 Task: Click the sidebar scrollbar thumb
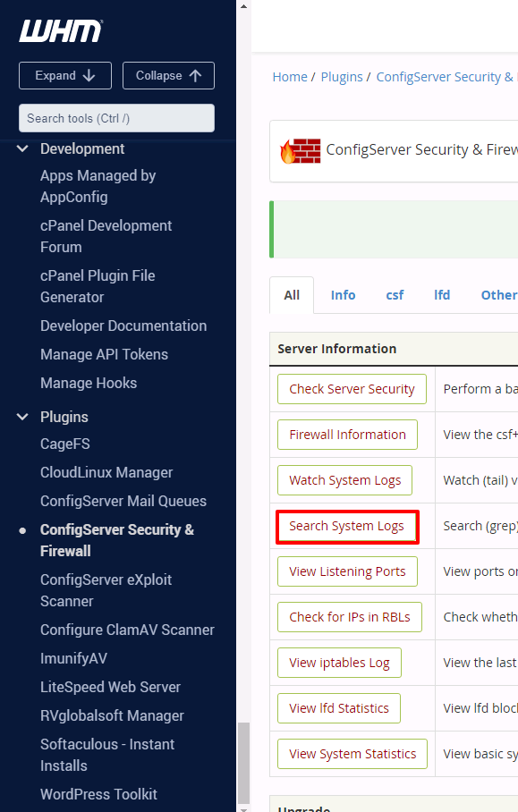tap(243, 762)
